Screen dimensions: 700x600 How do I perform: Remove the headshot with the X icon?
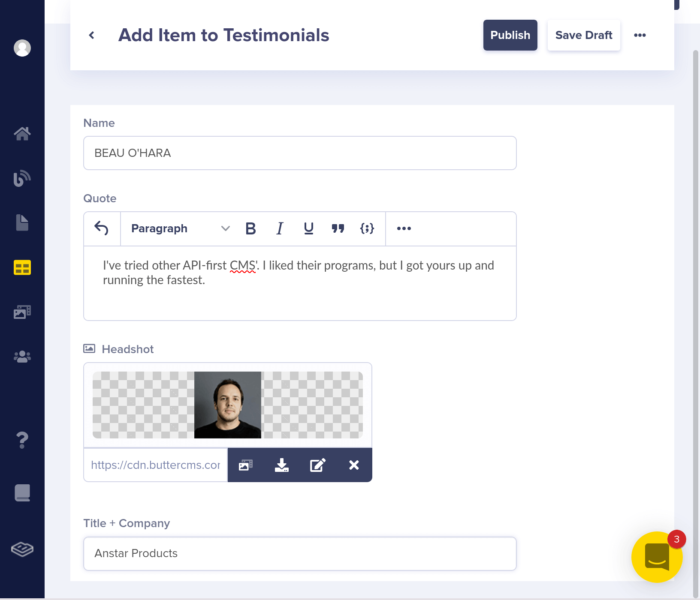353,465
